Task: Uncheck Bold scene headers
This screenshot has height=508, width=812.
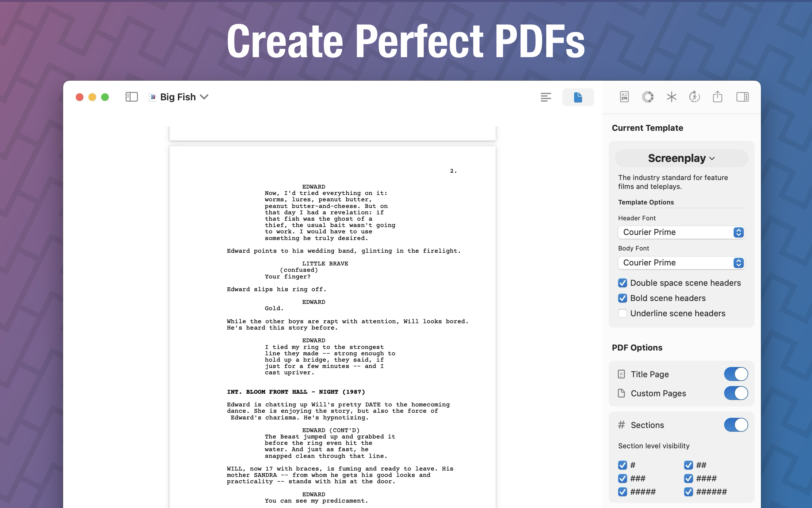Action: (622, 298)
